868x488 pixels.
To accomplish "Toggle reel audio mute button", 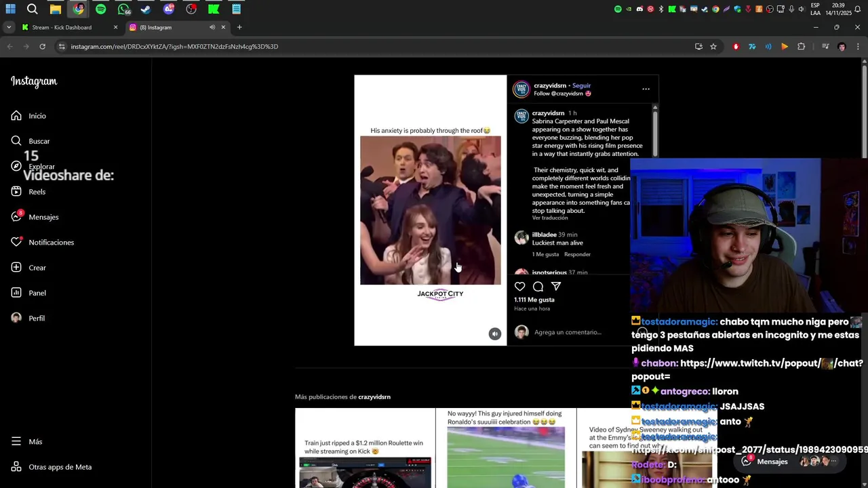I will (495, 333).
